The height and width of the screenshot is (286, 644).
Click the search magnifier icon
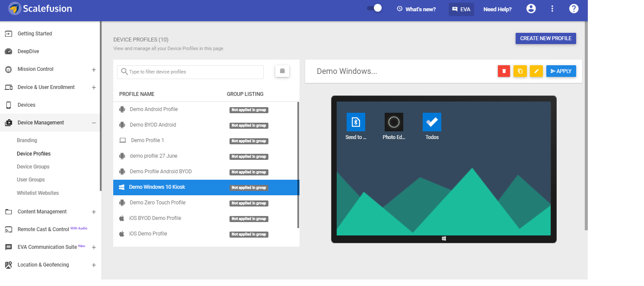(124, 72)
